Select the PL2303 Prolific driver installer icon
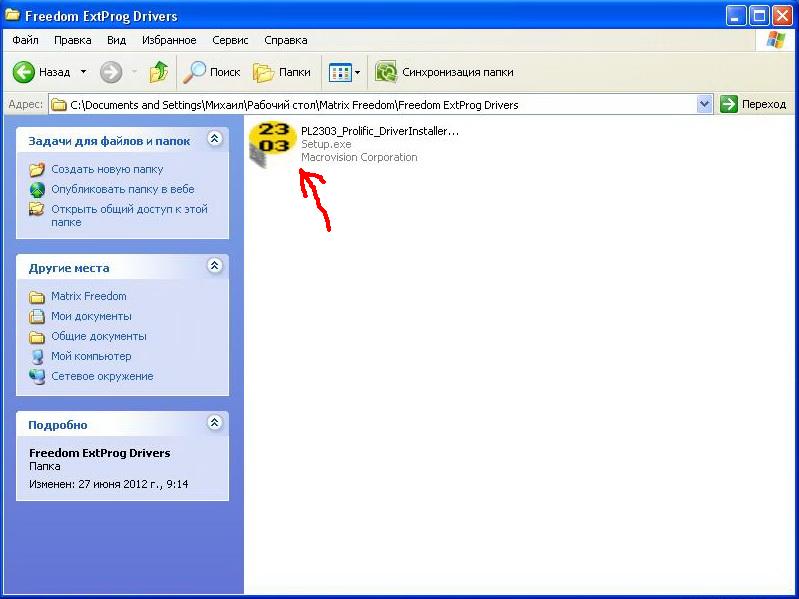 coord(272,144)
